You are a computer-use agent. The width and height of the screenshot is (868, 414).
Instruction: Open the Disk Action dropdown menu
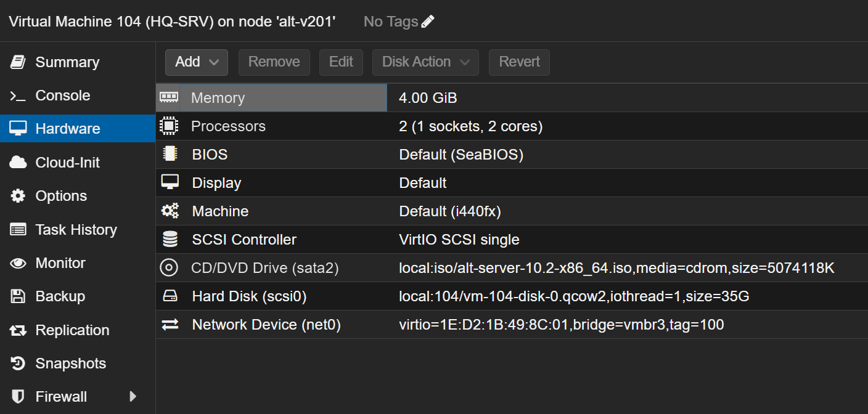425,62
